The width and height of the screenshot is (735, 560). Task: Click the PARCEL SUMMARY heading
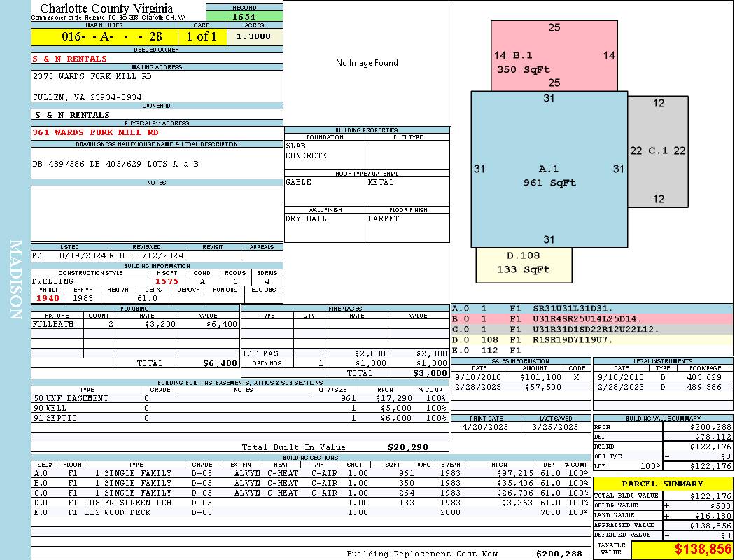point(662,484)
